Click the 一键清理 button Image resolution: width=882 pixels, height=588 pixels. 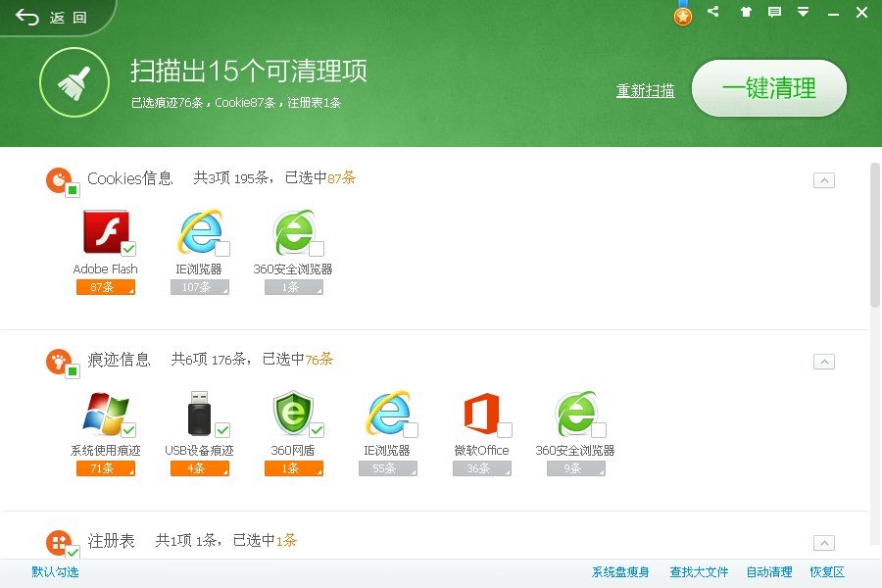pos(769,88)
